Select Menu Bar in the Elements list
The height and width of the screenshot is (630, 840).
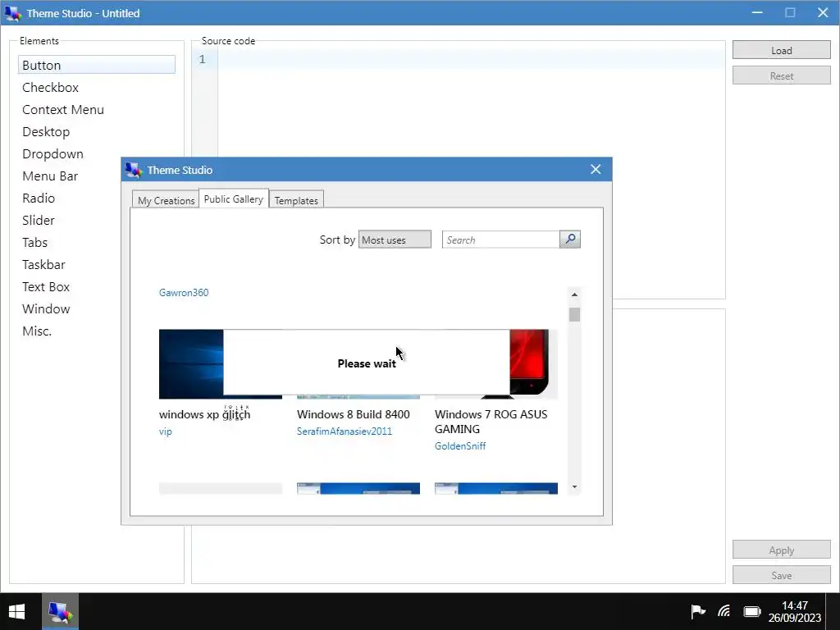70,176
